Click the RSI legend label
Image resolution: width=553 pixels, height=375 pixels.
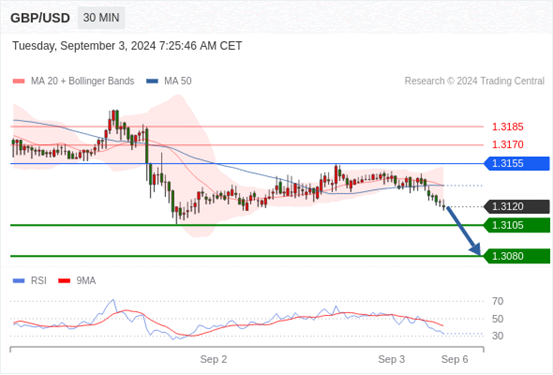point(38,281)
